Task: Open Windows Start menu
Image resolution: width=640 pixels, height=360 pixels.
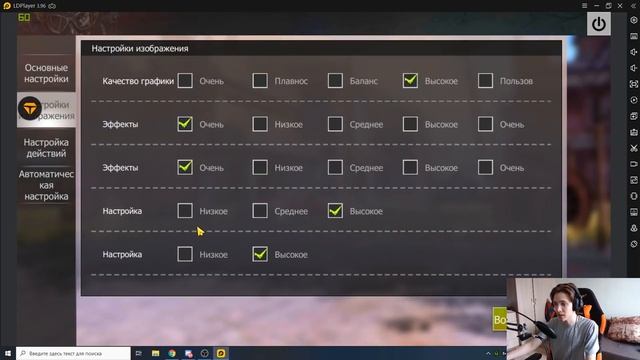Action: point(8,353)
